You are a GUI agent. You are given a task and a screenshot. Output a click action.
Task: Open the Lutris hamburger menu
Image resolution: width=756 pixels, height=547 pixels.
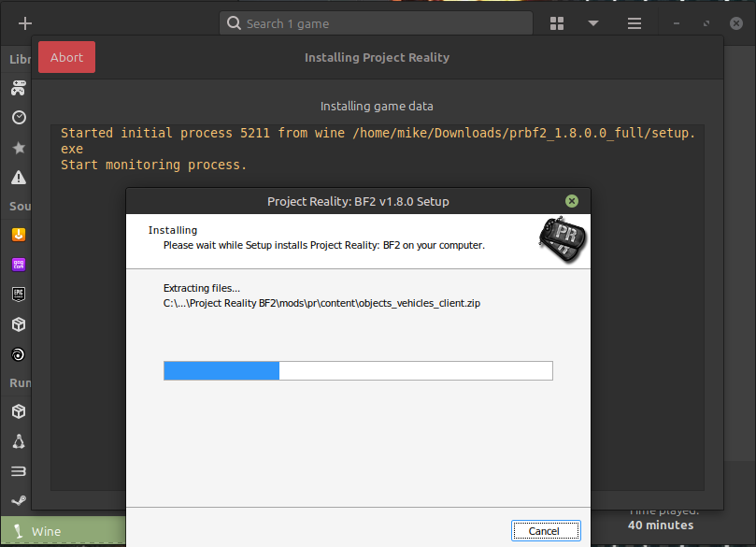635,23
